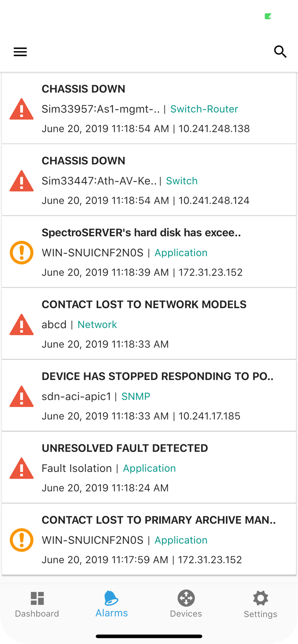Tap the Switch-Router device type link
The height and width of the screenshot is (644, 298).
(204, 109)
